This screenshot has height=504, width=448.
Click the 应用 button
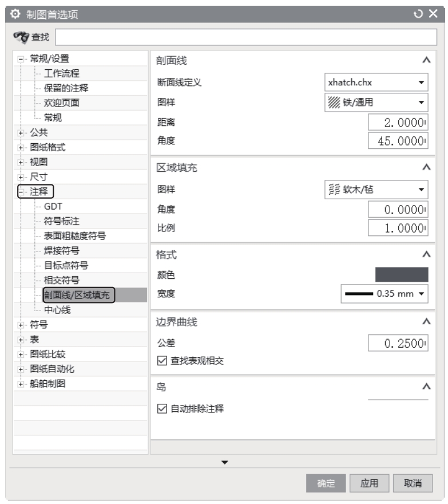[369, 483]
